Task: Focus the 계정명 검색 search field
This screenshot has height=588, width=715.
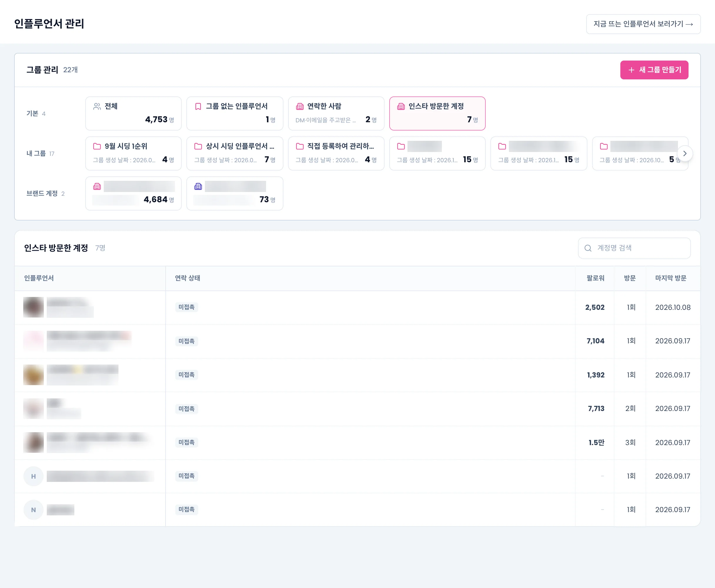Action: click(x=634, y=248)
